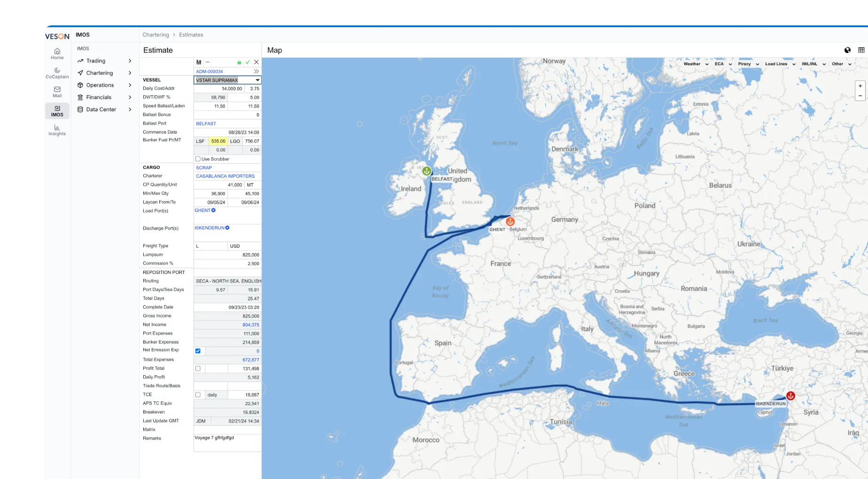
Task: Zoom in the map with plus button
Action: (860, 86)
